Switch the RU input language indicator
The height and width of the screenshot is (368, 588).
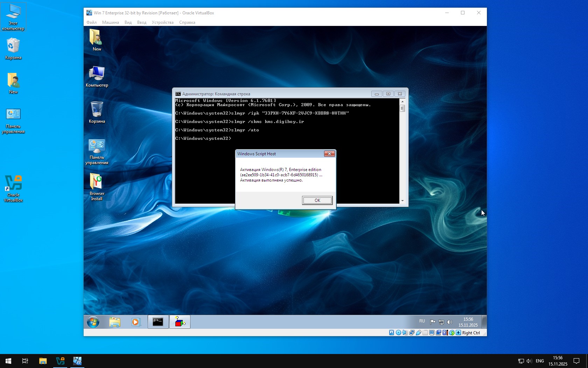click(422, 321)
